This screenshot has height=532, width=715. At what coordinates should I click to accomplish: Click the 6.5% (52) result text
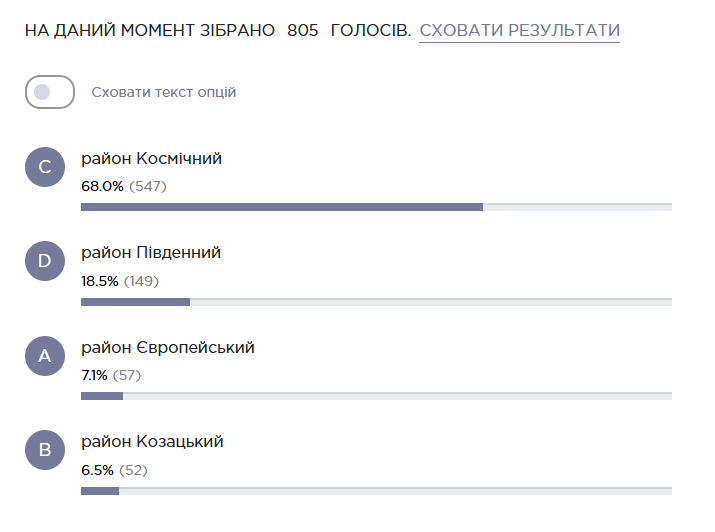coord(114,470)
